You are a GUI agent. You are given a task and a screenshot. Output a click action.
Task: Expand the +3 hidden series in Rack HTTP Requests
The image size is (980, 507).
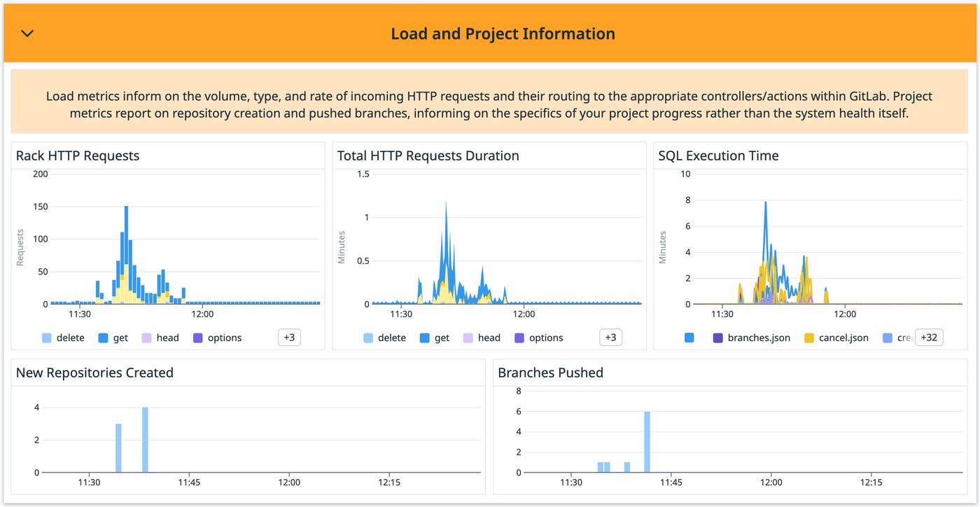tap(290, 337)
